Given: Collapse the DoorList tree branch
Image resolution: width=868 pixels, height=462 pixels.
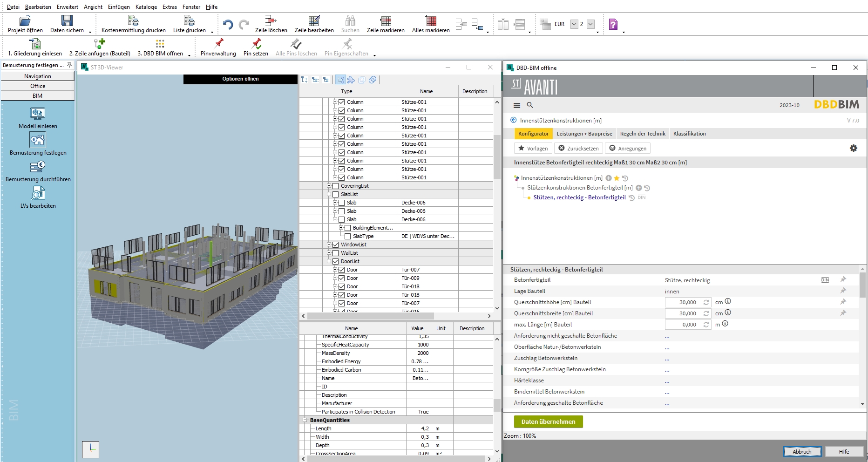Looking at the screenshot, I should (x=330, y=261).
